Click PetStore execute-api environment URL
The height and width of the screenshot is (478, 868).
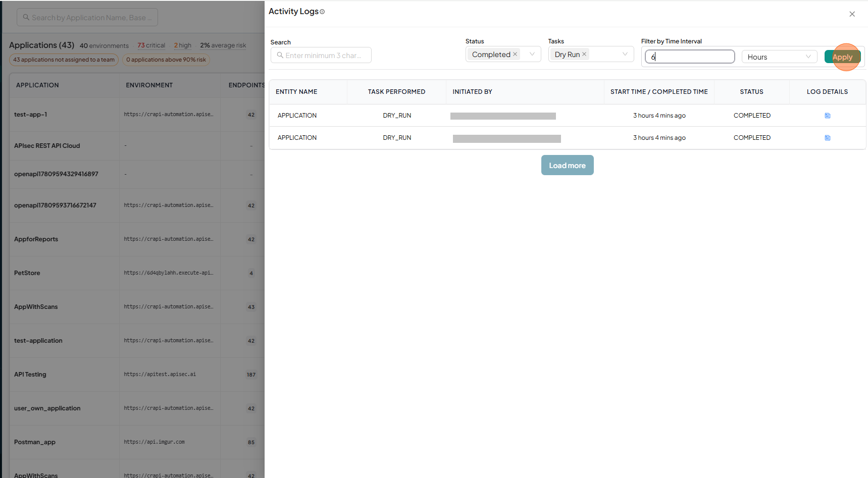168,273
